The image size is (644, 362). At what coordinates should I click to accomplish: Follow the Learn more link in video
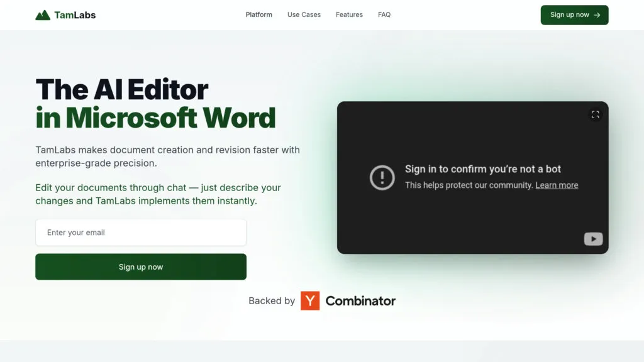pos(557,185)
